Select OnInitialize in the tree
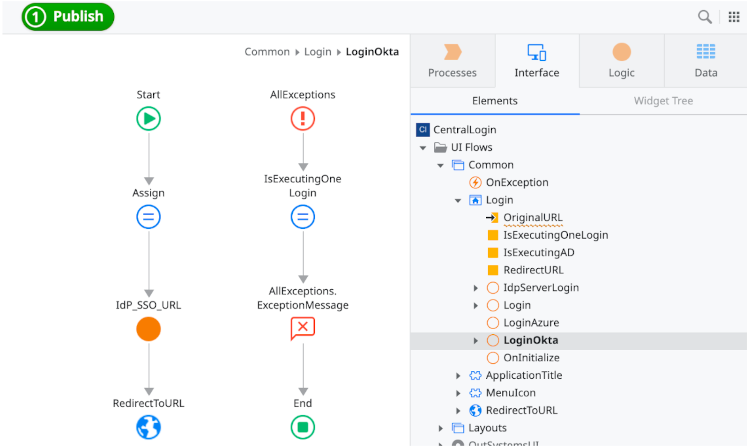Image resolution: width=750 pixels, height=447 pixels. (531, 358)
